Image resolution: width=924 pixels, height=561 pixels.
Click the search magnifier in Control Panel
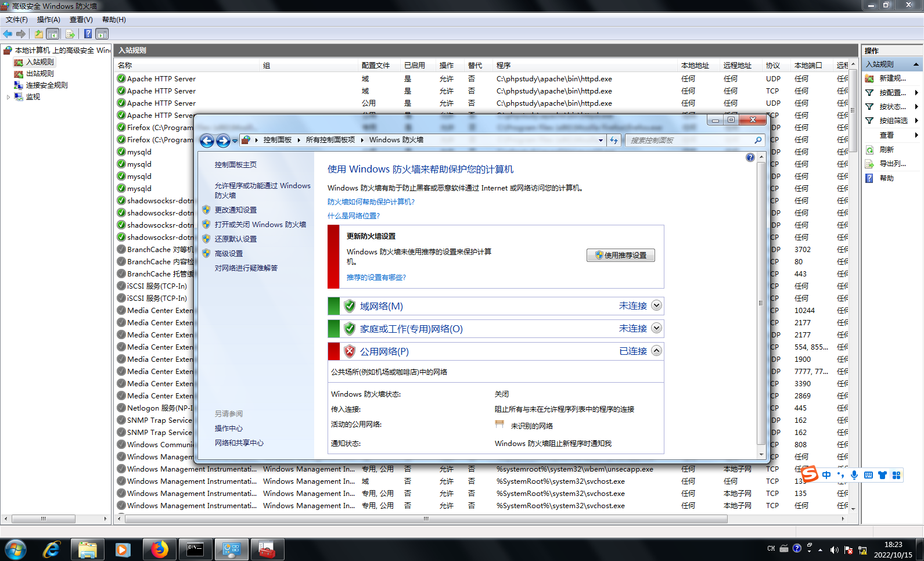tap(758, 140)
